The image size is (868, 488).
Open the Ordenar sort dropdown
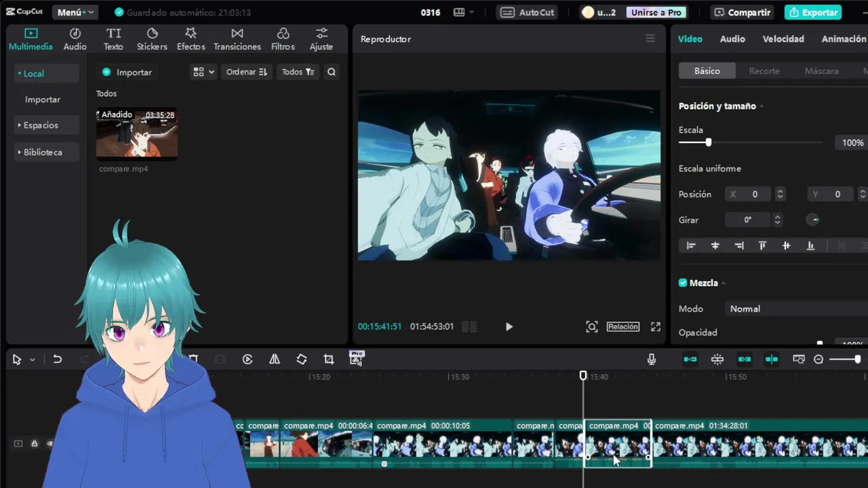[247, 72]
